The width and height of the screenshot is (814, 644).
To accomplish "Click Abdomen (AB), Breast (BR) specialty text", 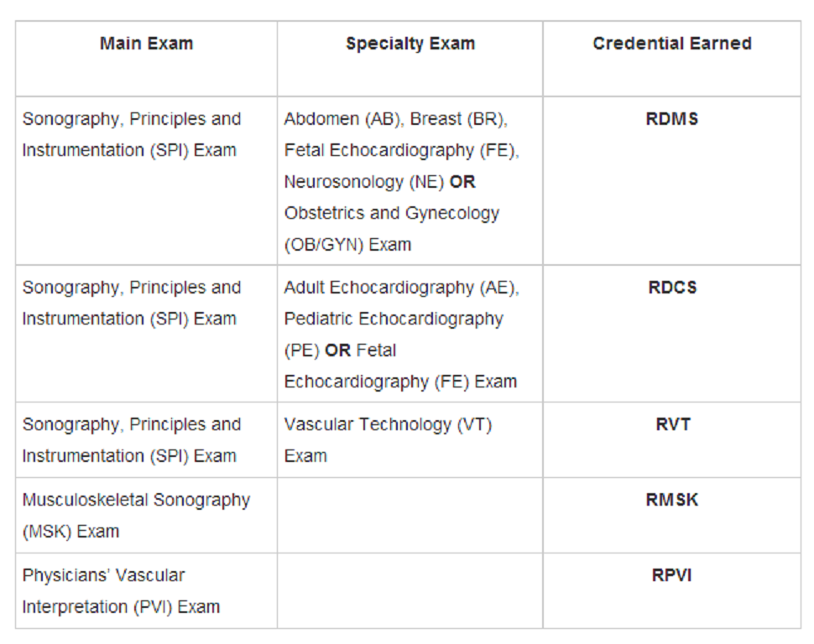I will coord(395,119).
